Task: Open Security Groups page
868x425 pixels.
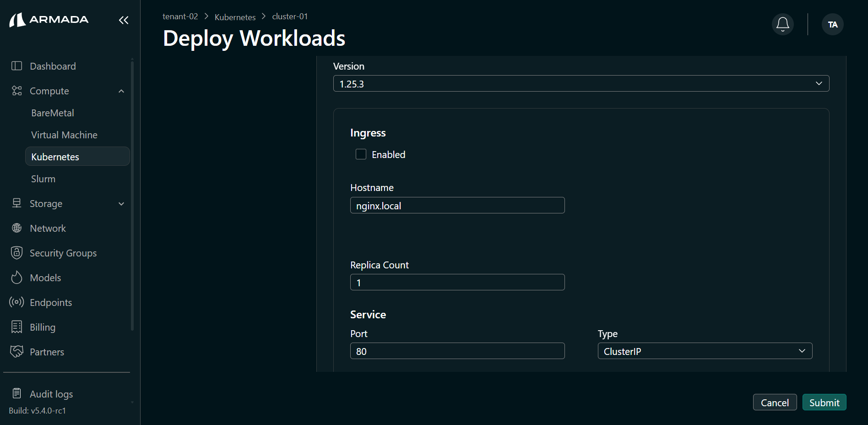Action: [63, 253]
